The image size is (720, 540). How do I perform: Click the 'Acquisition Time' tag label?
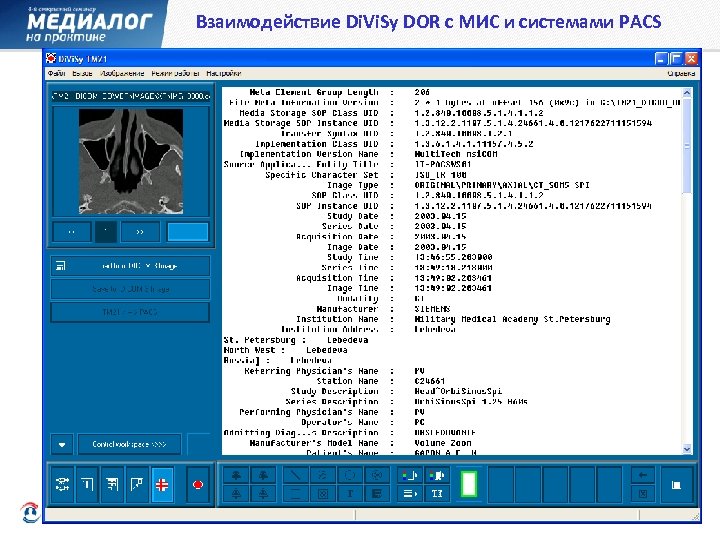pos(337,278)
